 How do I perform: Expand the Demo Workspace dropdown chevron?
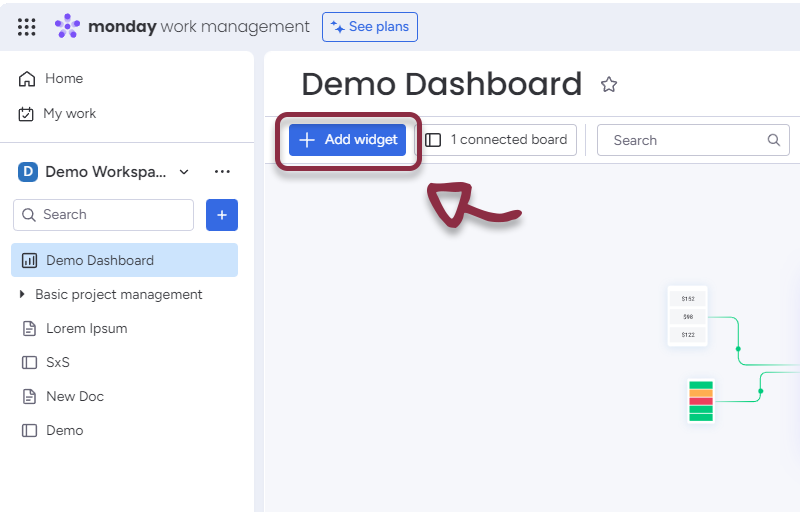pos(184,172)
